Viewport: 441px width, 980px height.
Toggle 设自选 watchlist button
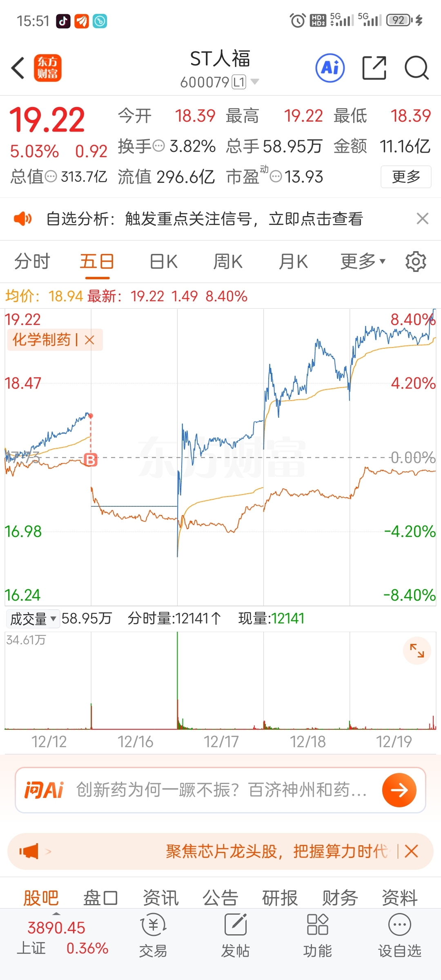(x=399, y=934)
